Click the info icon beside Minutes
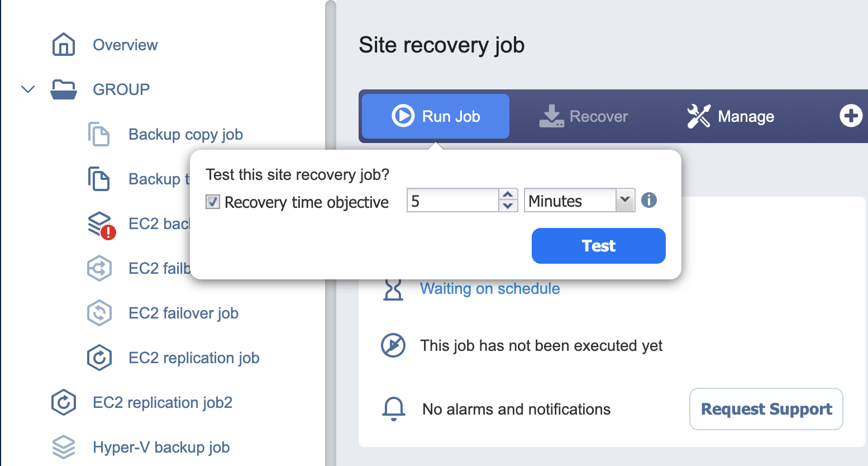 coord(649,200)
